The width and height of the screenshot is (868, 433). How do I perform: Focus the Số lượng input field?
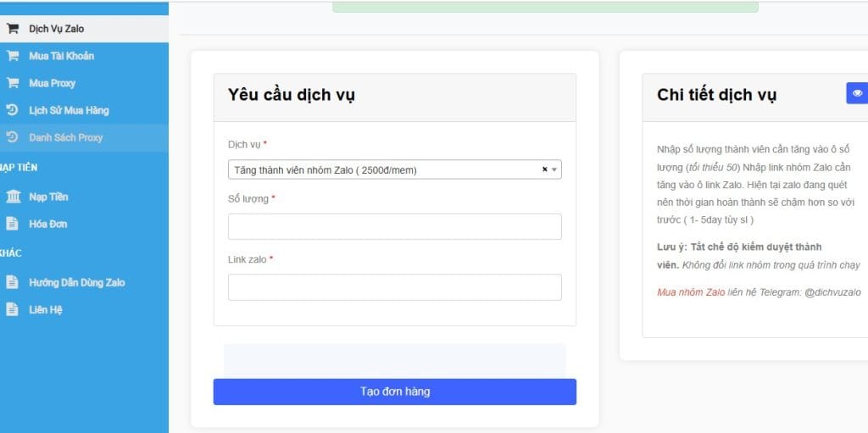[394, 226]
